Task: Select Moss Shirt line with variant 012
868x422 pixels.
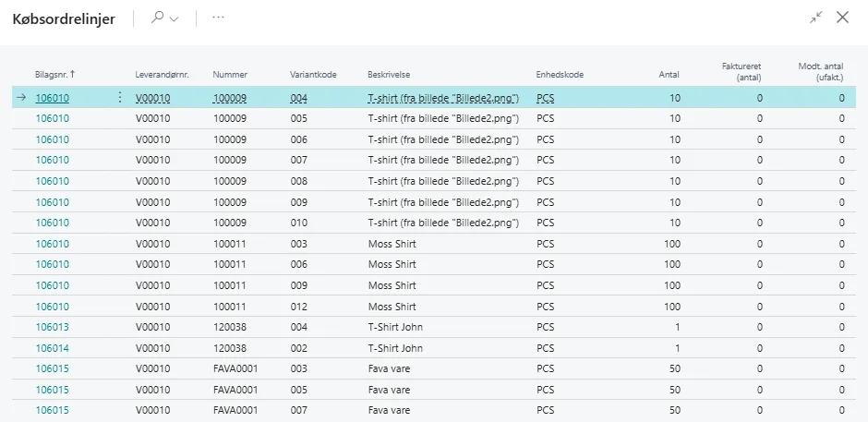Action: point(392,307)
